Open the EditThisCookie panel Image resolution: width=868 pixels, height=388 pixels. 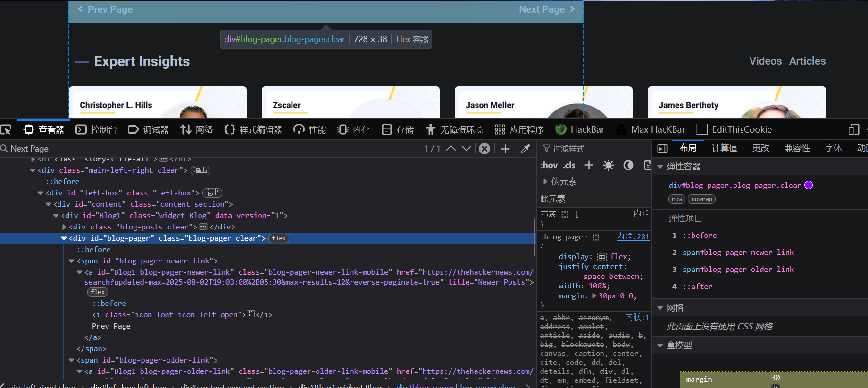[734, 129]
